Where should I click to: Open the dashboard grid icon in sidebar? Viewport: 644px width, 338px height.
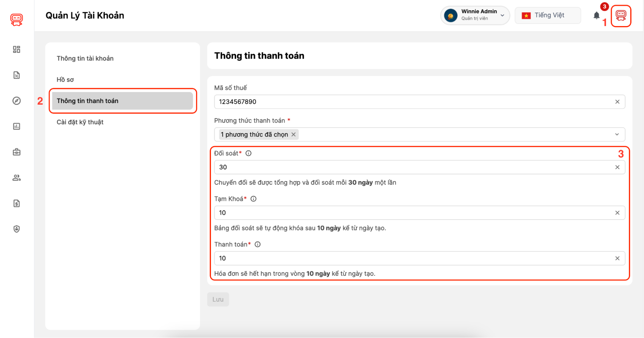click(16, 49)
